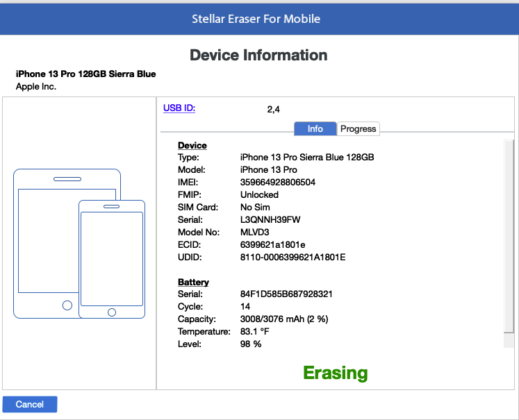Viewport: 519px width, 420px height.
Task: Click the capacity value 3008/3076 mAh
Action: [x=284, y=319]
